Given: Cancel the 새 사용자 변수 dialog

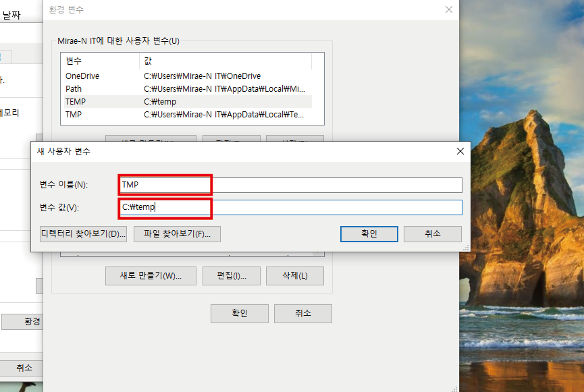Looking at the screenshot, I should [x=432, y=234].
